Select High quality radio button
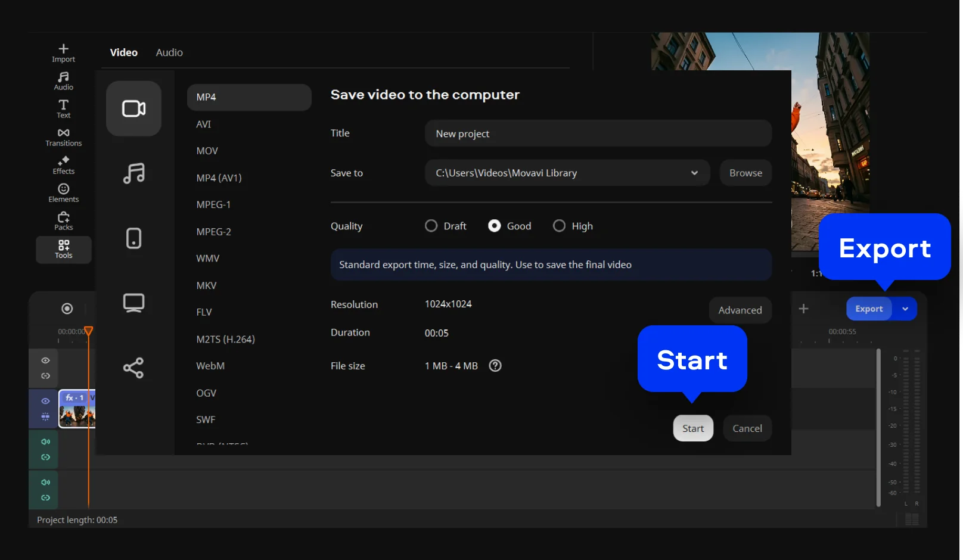 click(559, 226)
